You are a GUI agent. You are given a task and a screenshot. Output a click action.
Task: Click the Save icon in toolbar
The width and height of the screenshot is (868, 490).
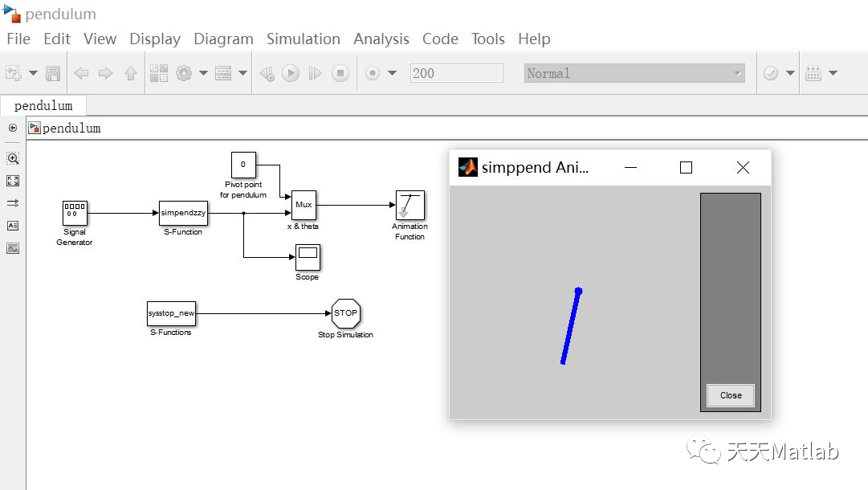point(53,73)
